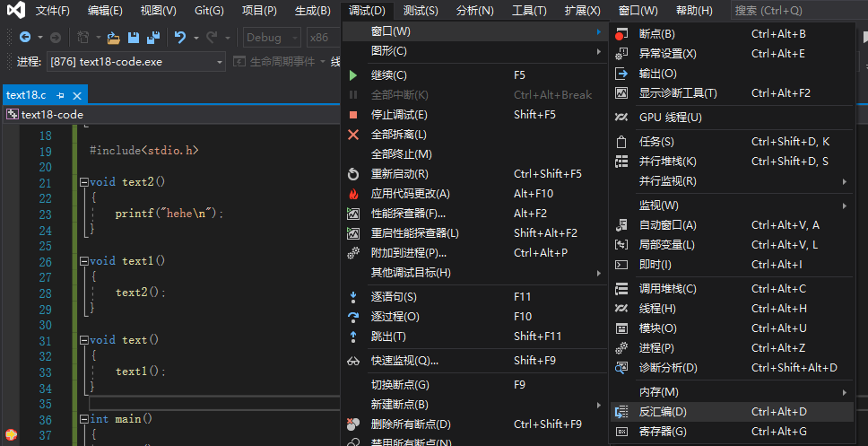This screenshot has height=446, width=868.
Task: Expand New Breakpoint (新建断点) submenu
Action: [x=473, y=405]
